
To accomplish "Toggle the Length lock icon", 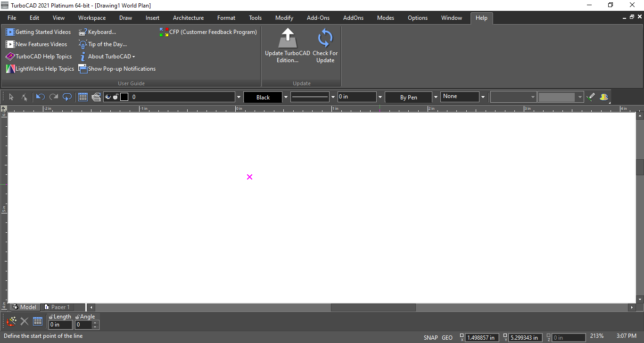I will tap(51, 317).
